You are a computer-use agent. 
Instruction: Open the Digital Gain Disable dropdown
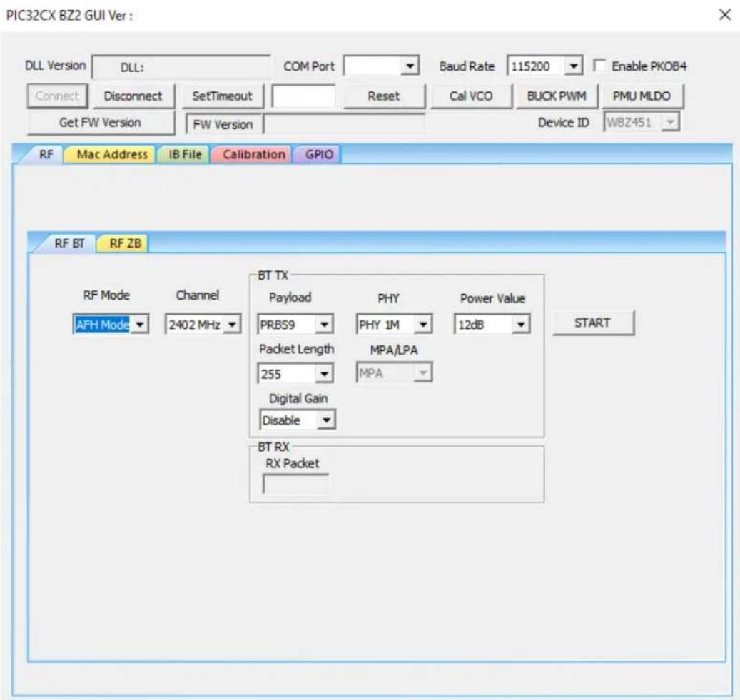click(x=298, y=420)
